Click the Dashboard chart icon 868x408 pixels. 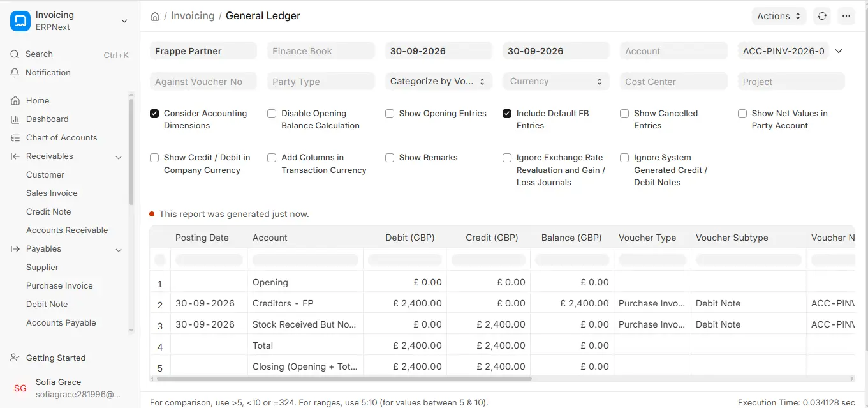point(15,119)
